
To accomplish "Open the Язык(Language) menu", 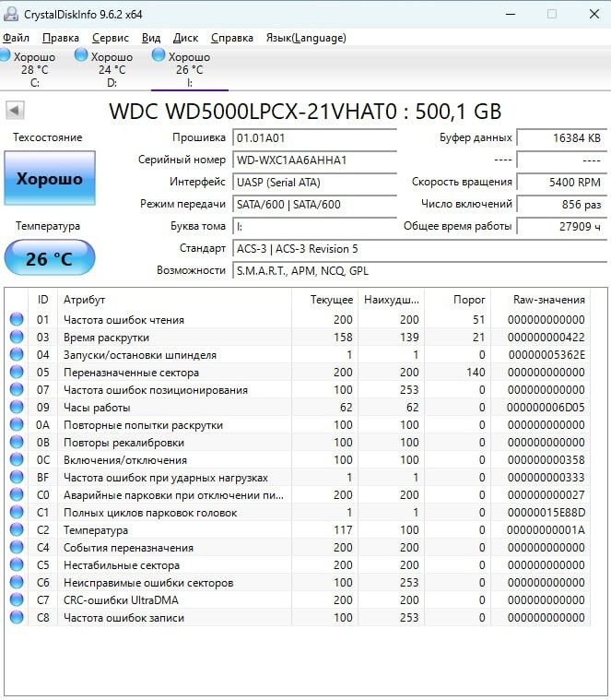I will click(x=306, y=38).
